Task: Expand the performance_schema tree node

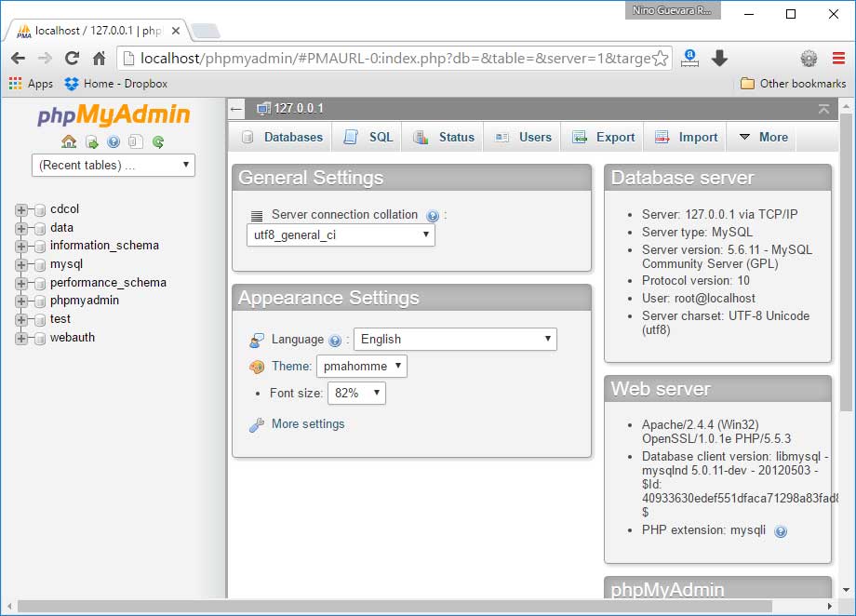Action: point(21,284)
